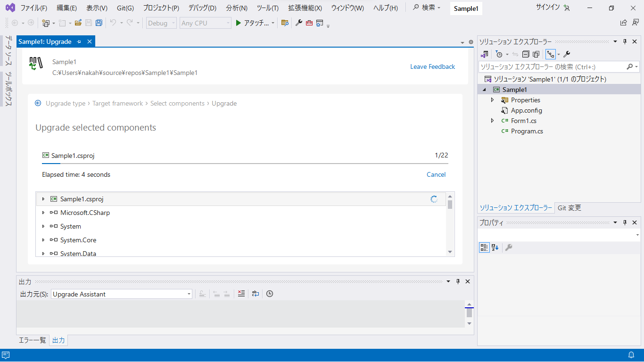Click the Save All toolbar icon
The height and width of the screenshot is (362, 644).
(x=99, y=23)
